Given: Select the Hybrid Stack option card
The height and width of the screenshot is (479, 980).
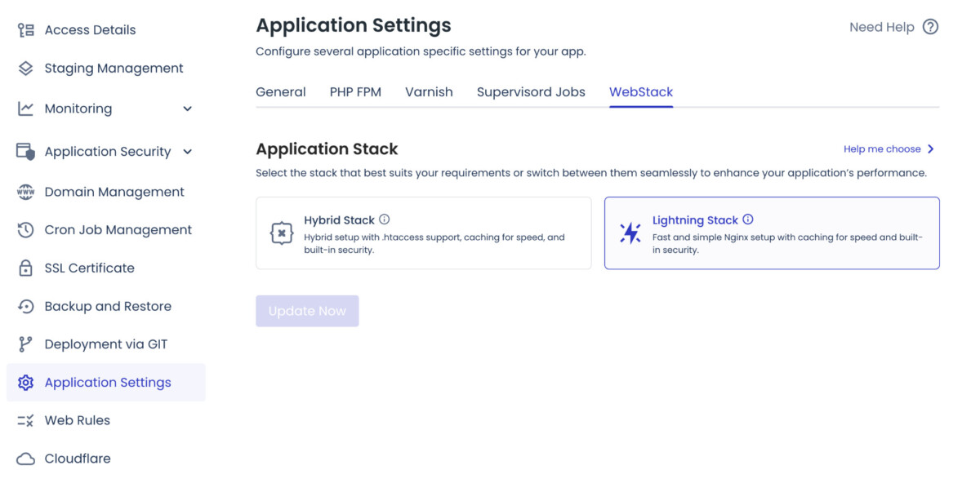Looking at the screenshot, I should (x=423, y=233).
